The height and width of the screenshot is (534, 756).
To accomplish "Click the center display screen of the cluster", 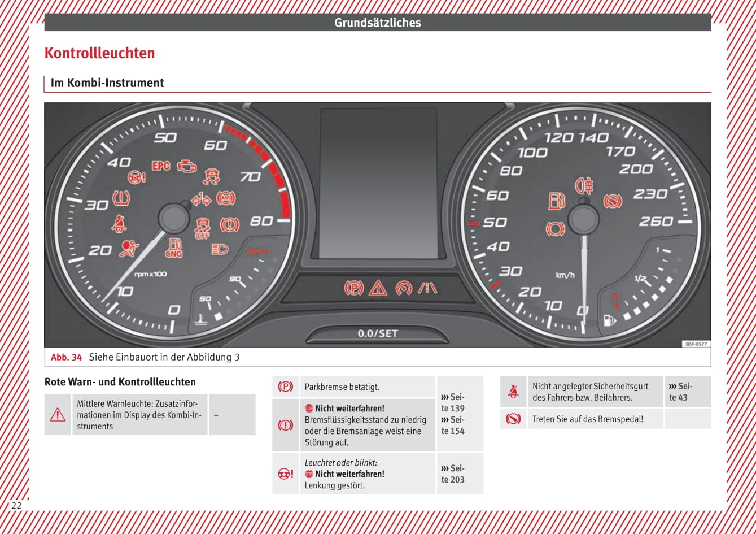I will tap(378, 184).
